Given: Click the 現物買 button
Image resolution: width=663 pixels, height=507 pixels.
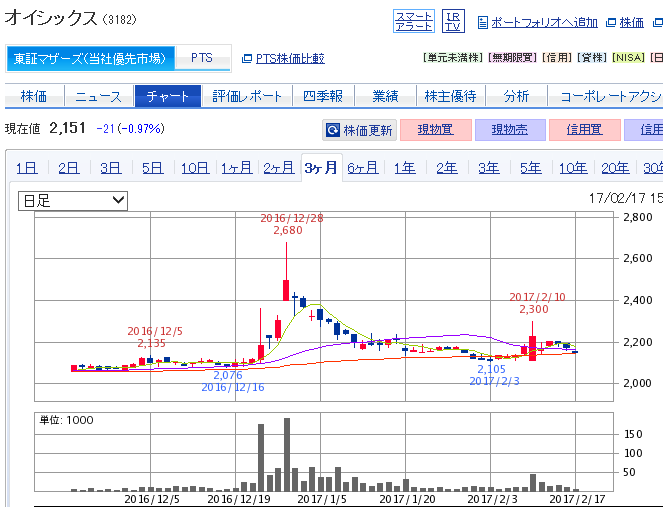Looking at the screenshot, I should 436,130.
